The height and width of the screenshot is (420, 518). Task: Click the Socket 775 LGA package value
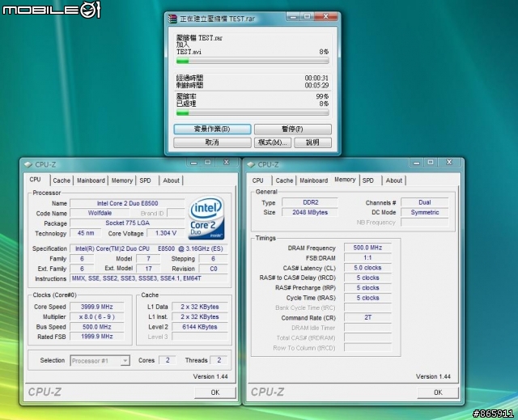point(127,223)
